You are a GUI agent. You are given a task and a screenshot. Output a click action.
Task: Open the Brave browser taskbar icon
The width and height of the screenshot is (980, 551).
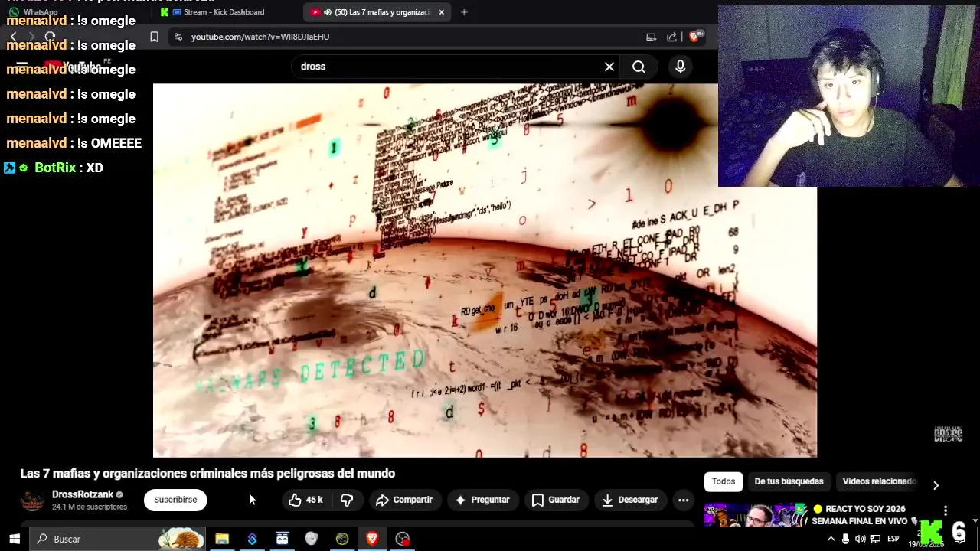click(x=372, y=539)
